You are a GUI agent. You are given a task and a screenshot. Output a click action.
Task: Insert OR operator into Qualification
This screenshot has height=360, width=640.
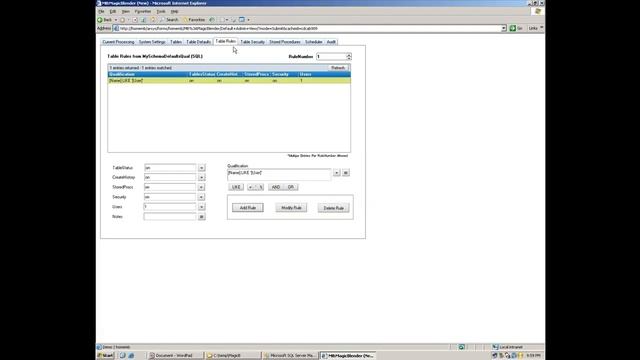291,187
